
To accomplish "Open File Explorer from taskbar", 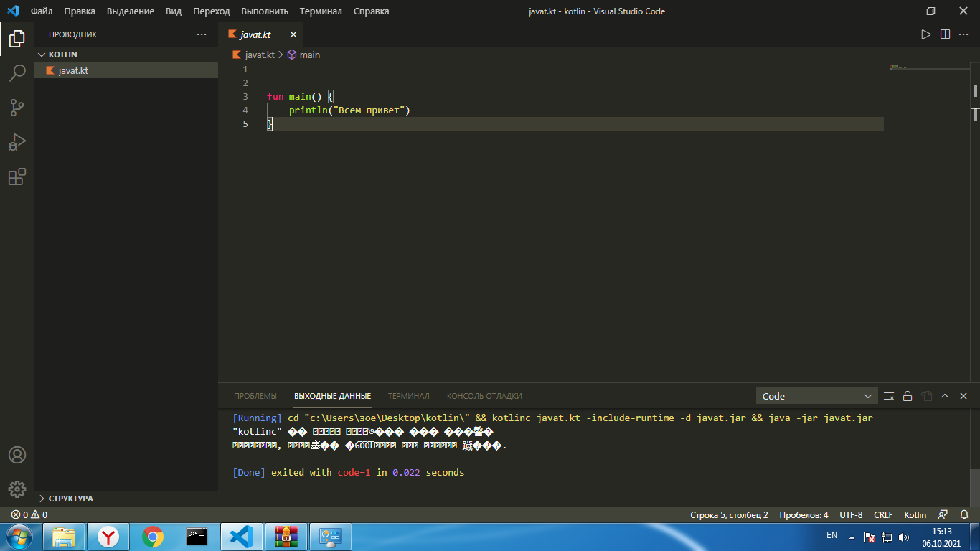I will 64,536.
